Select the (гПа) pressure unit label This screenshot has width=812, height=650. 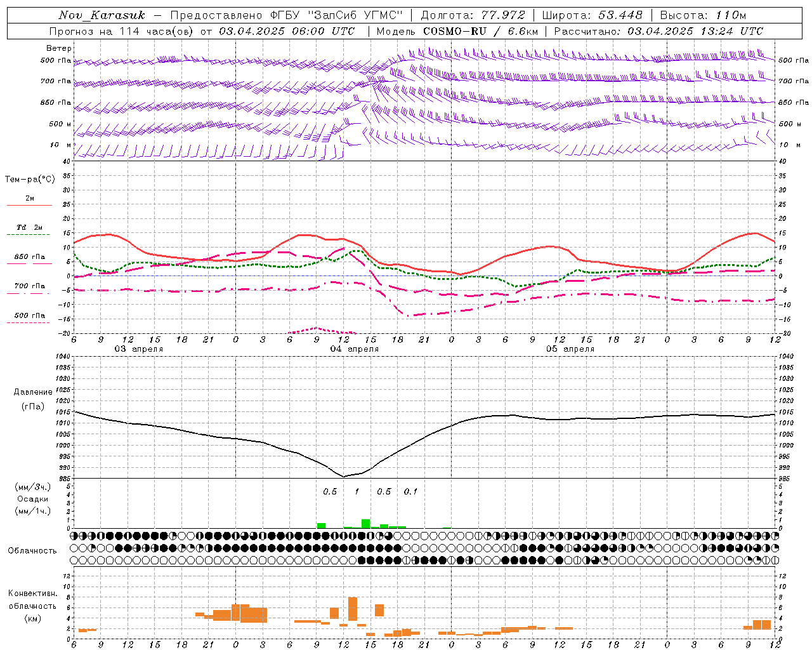[x=33, y=407]
